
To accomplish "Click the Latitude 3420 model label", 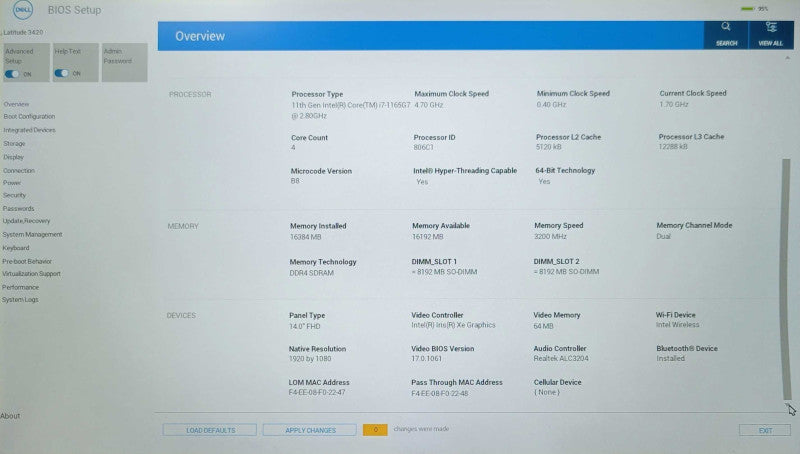I will pos(23,32).
